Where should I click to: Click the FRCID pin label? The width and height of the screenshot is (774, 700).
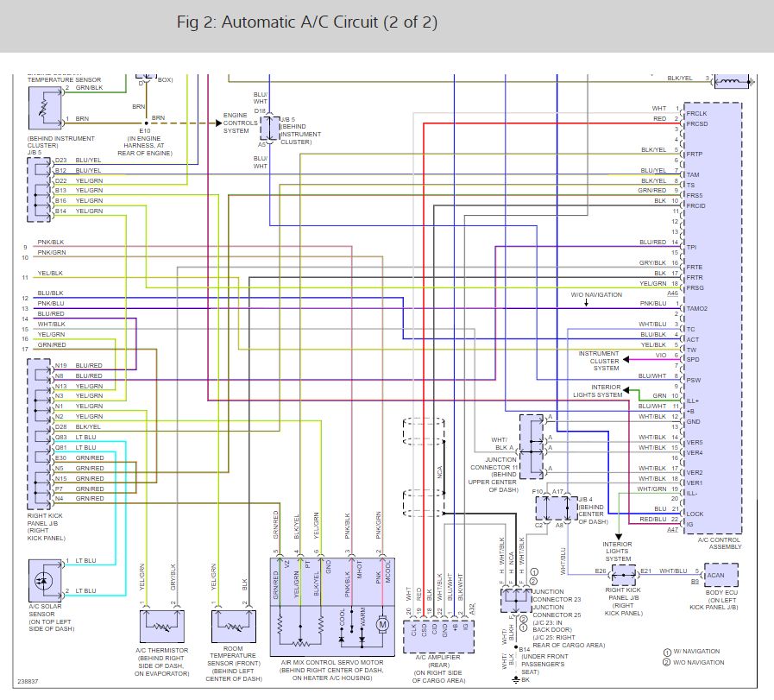[695, 205]
